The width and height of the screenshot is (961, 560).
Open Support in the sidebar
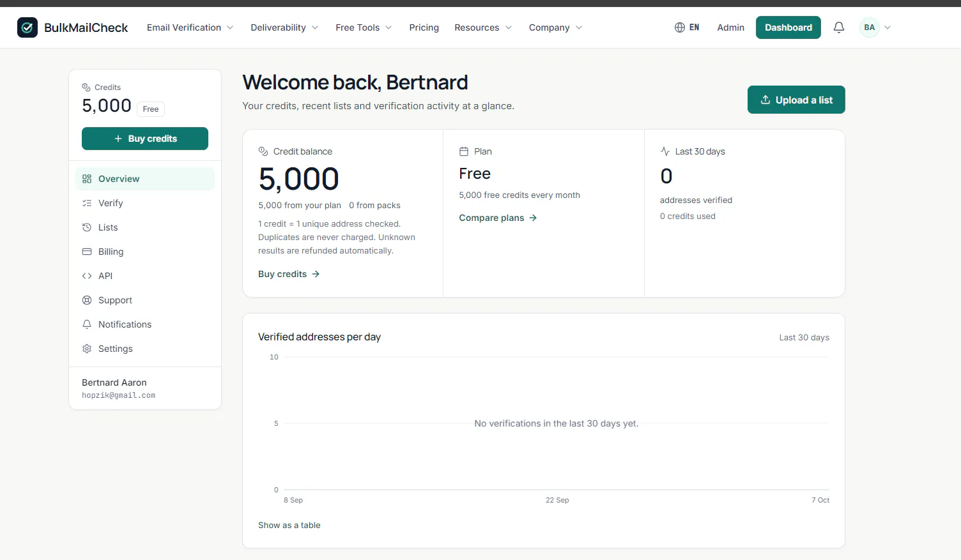tap(145, 300)
